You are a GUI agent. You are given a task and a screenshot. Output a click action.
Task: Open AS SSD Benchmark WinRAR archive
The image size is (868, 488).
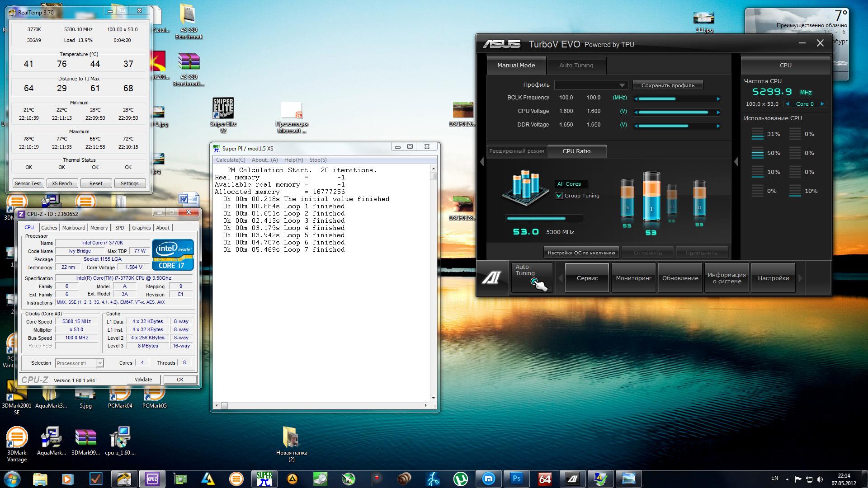(189, 70)
